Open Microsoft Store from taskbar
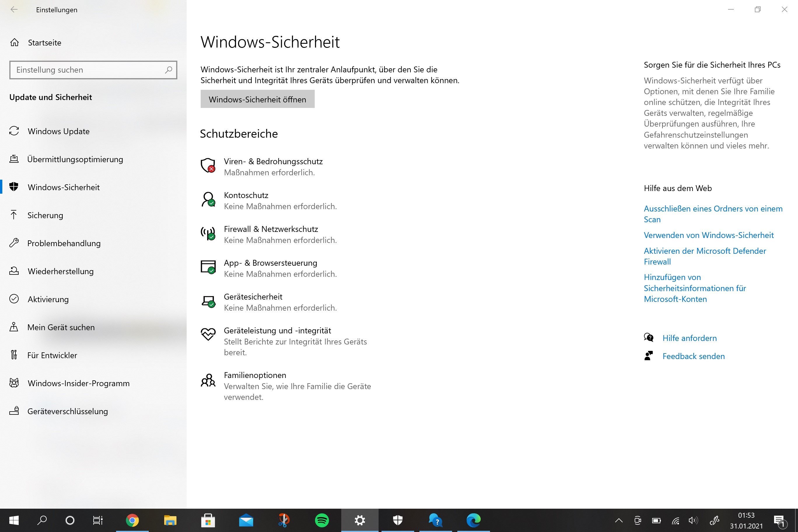The width and height of the screenshot is (798, 532). [x=208, y=520]
